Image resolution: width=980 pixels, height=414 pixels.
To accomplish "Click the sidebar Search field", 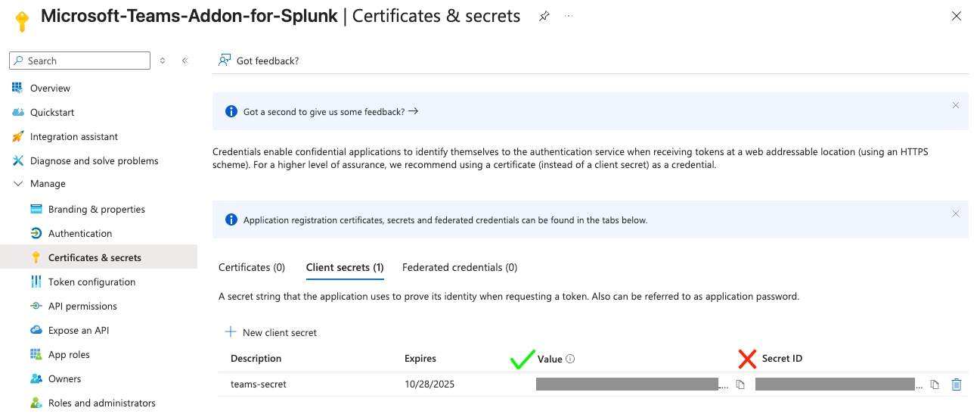I will pos(80,61).
